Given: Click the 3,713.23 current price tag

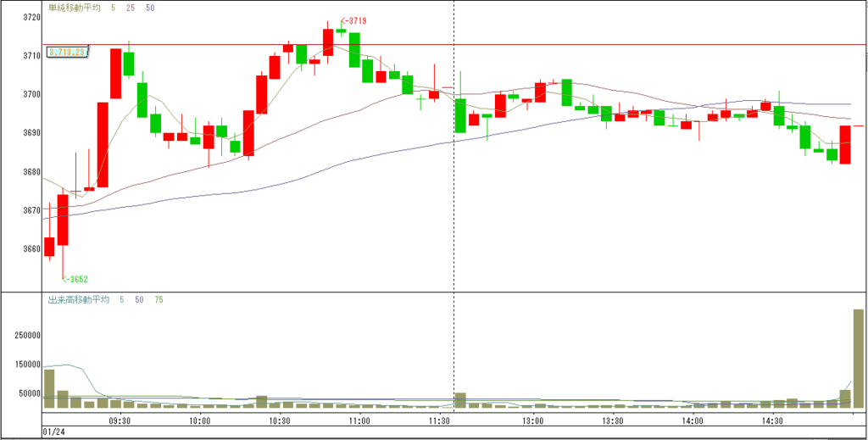Looking at the screenshot, I should (68, 52).
